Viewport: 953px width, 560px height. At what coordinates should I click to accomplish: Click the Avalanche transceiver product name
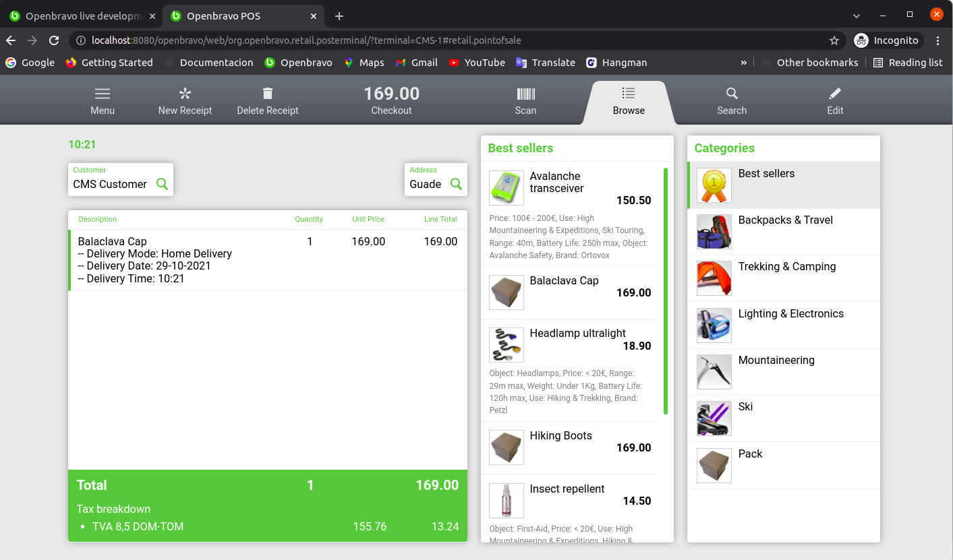(557, 183)
